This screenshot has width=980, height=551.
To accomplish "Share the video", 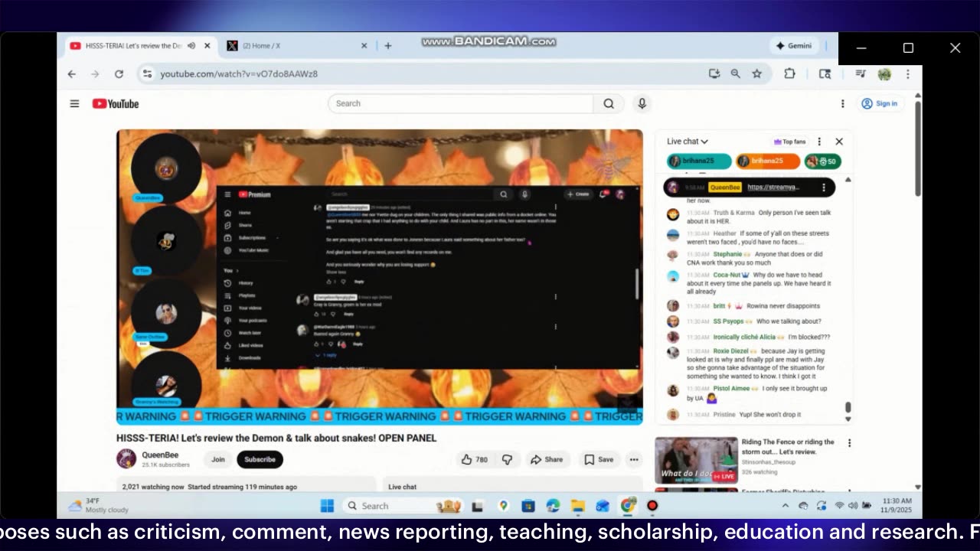I will click(547, 459).
